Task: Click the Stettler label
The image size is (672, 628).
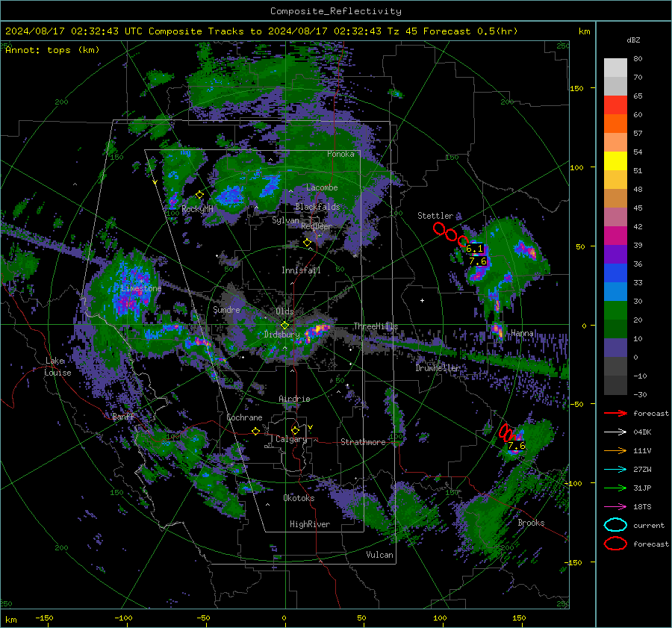Action: pyautogui.click(x=435, y=216)
